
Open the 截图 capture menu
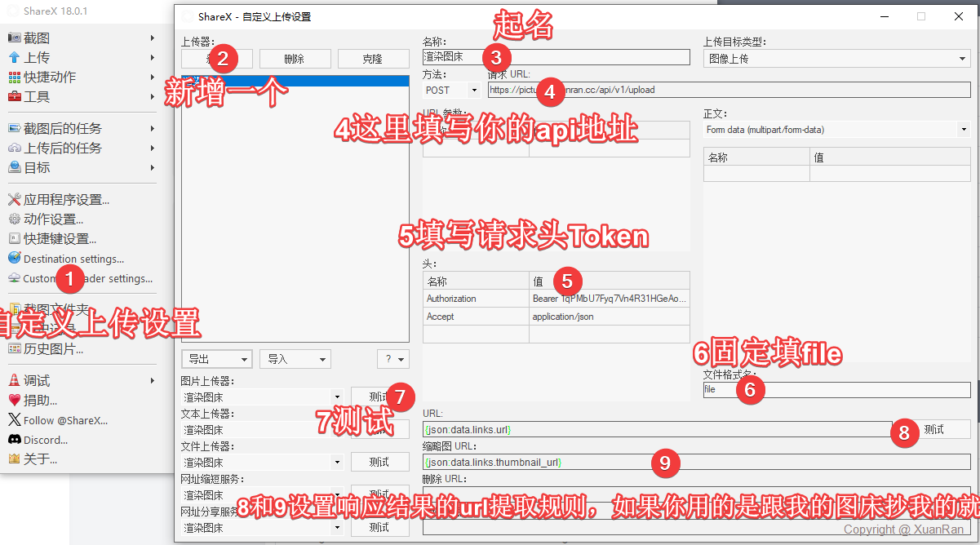coord(37,38)
